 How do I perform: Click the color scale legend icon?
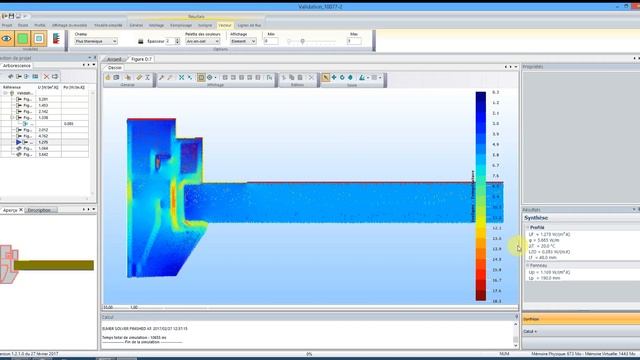point(56,39)
